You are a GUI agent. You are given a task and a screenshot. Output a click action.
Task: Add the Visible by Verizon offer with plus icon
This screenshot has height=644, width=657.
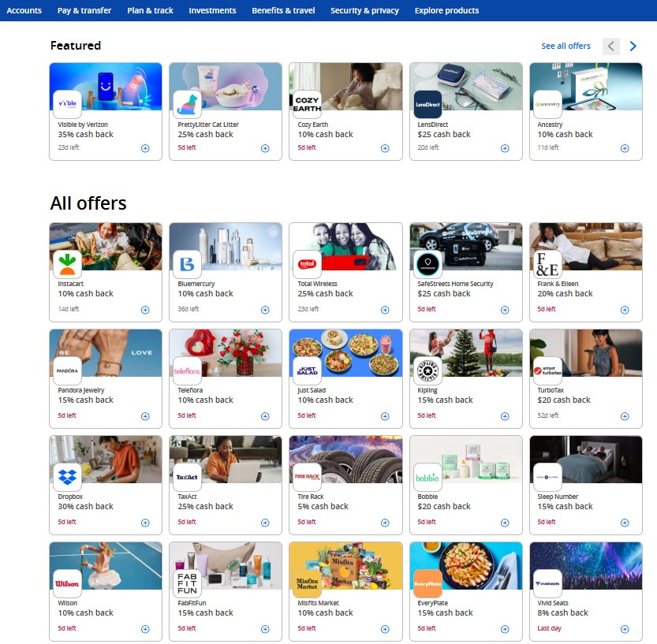[145, 148]
